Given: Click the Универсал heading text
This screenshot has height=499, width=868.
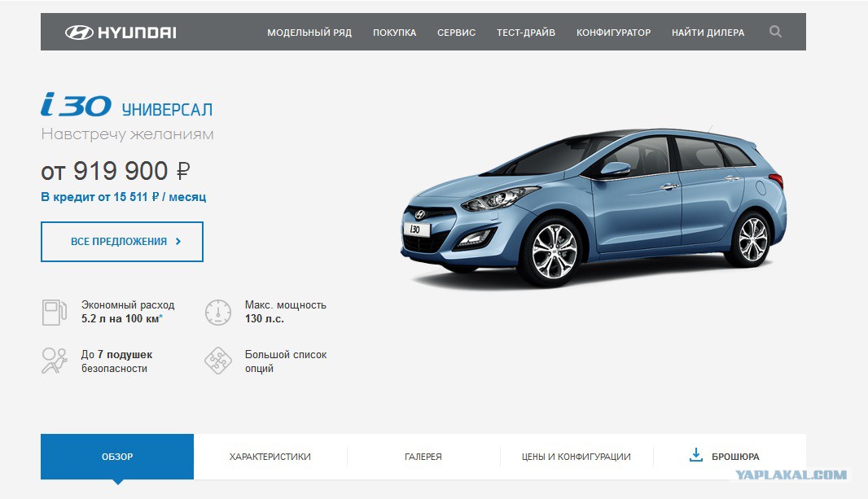Looking at the screenshot, I should [x=167, y=110].
